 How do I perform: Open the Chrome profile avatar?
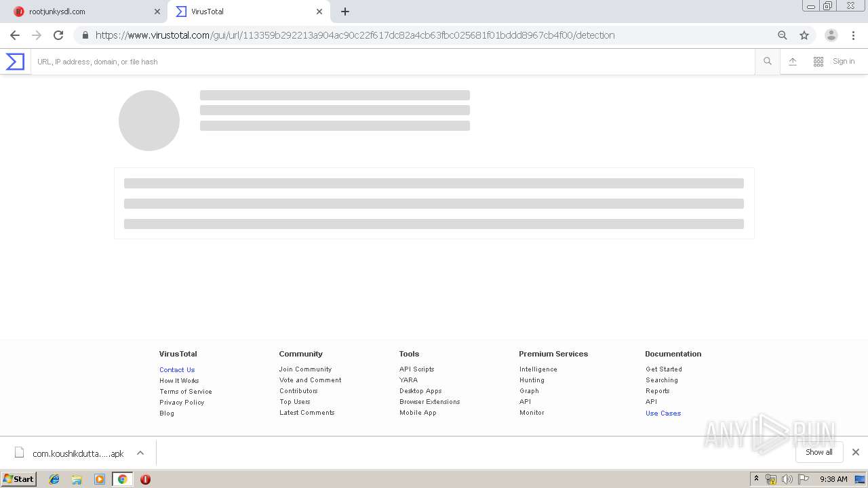tap(831, 35)
